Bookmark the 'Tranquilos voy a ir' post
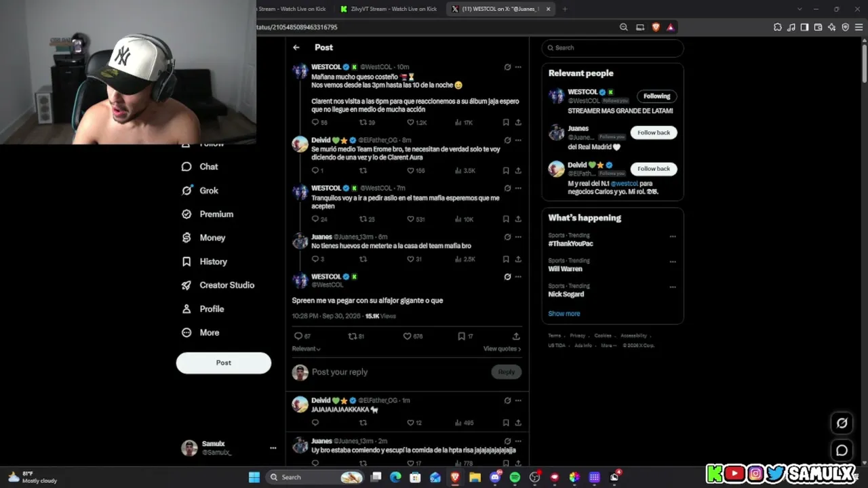868x488 pixels. point(506,219)
